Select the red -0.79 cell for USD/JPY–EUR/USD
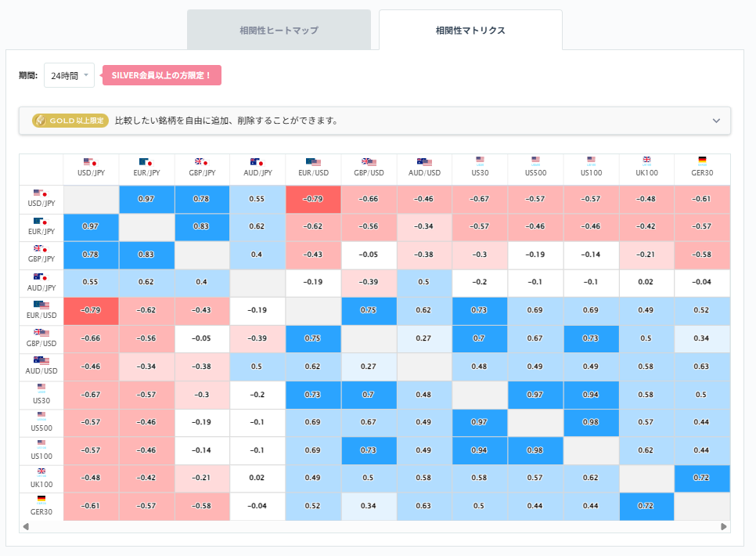Viewport: 756px width, 556px height. pos(313,199)
